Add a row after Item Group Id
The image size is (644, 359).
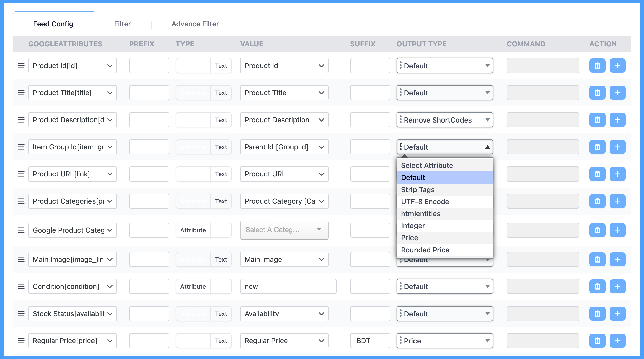click(617, 147)
